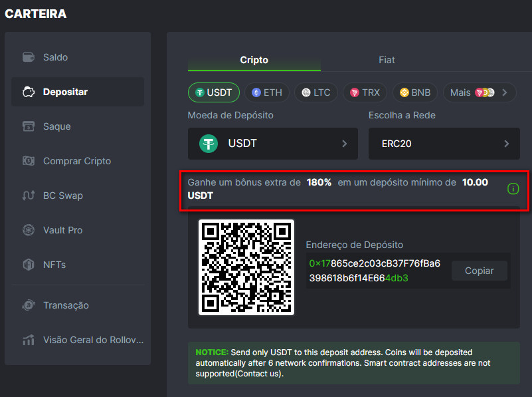Expand the Mais coins list
This screenshot has height=397, width=532.
pos(479,92)
